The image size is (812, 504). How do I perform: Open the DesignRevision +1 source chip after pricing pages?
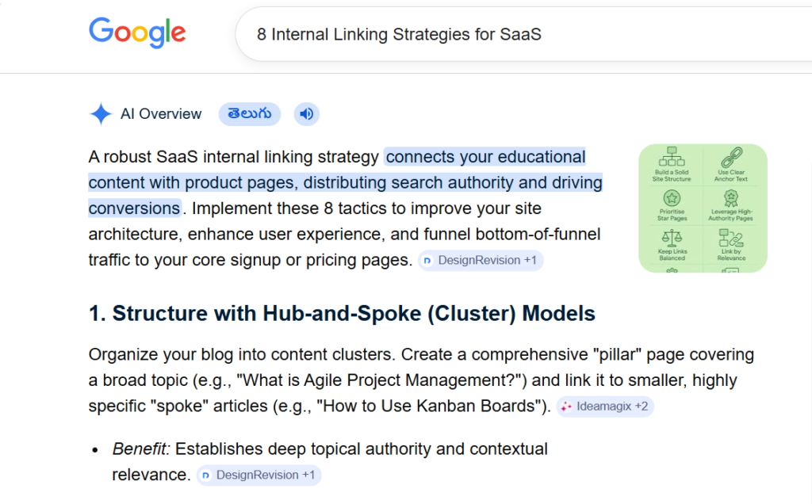coord(481,260)
